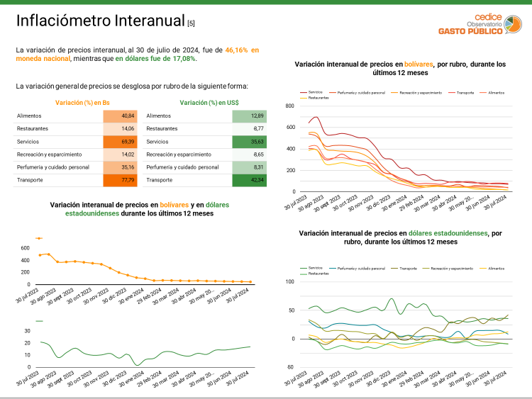Click the bolívares por rubro chart title
The height and width of the screenshot is (399, 532).
pos(400,69)
